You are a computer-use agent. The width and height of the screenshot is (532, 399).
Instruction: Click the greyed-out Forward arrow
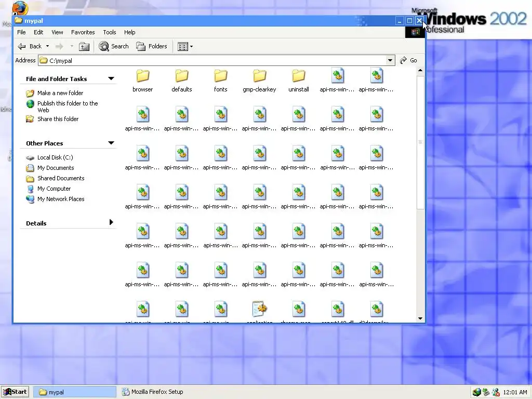click(x=59, y=46)
